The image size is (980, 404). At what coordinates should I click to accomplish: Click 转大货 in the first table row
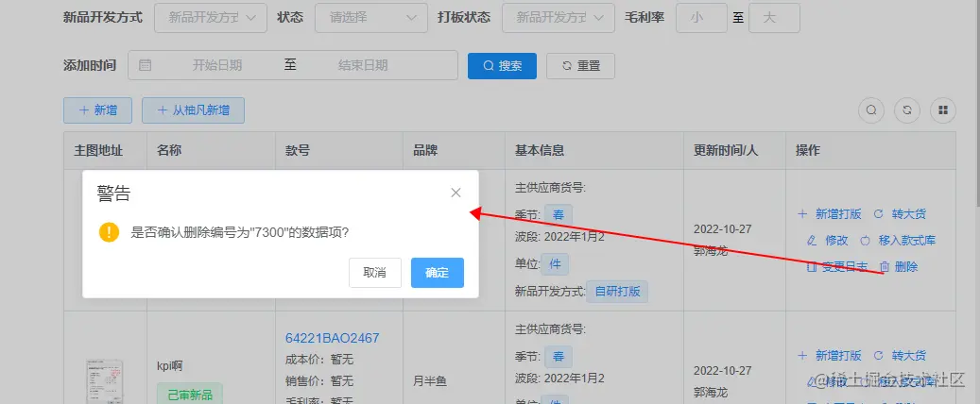pyautogui.click(x=900, y=214)
